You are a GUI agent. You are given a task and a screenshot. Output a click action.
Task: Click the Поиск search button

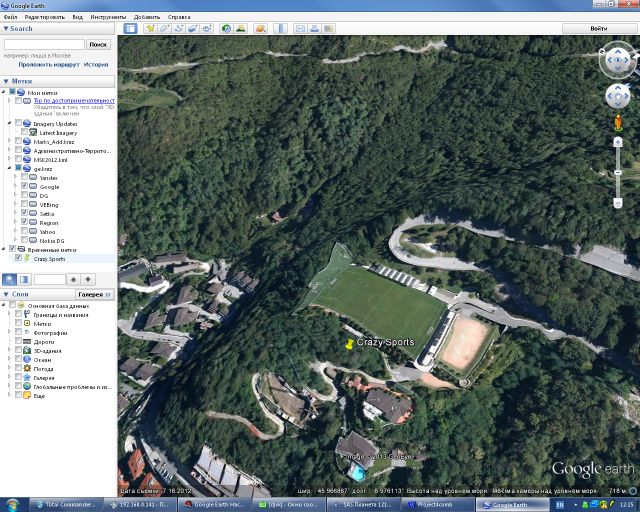[x=98, y=45]
